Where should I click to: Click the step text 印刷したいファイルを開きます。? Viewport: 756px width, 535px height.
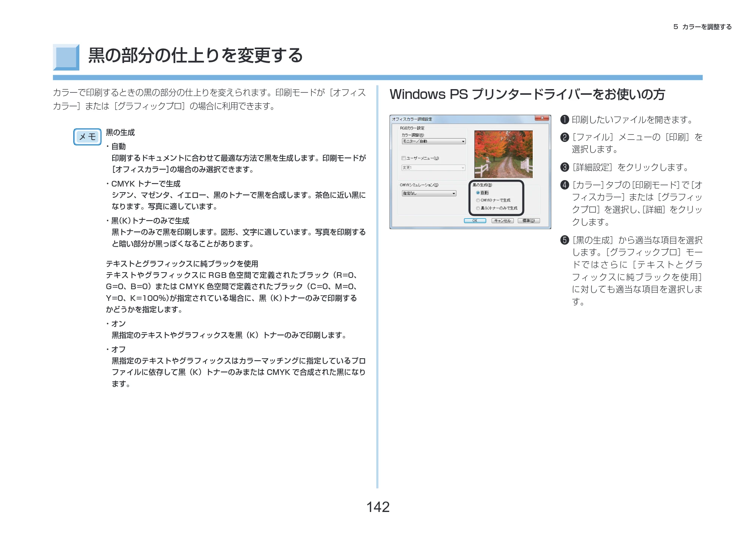click(632, 120)
